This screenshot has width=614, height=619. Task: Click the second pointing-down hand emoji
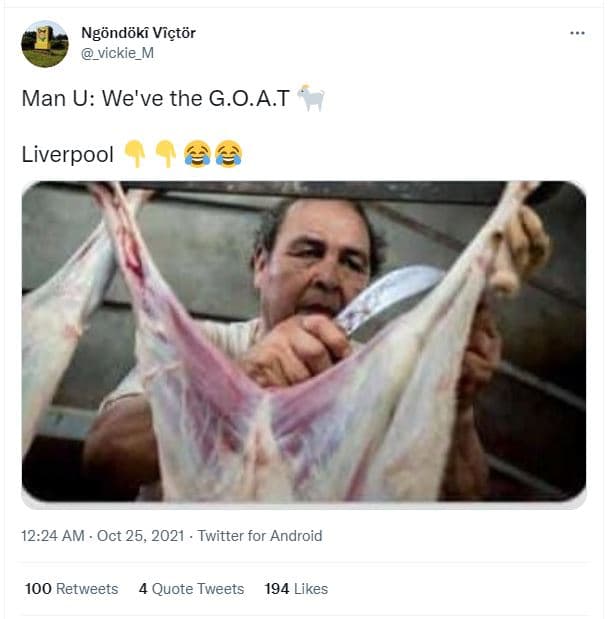[x=166, y=154]
